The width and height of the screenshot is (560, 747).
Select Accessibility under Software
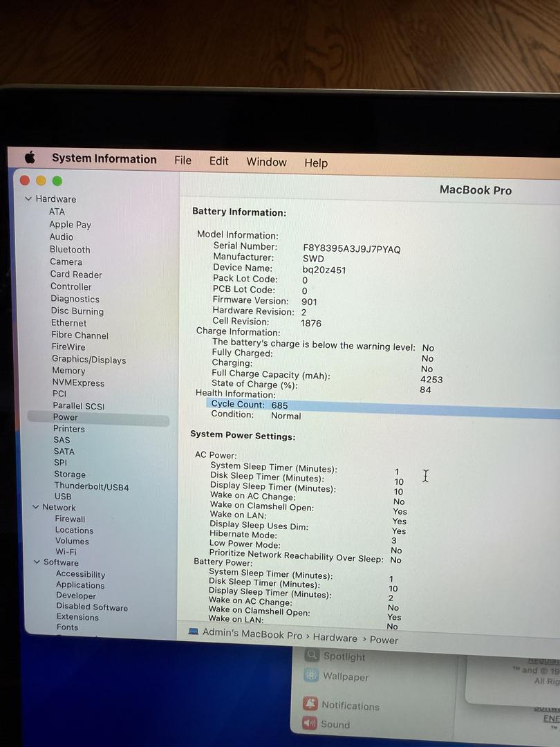pyautogui.click(x=80, y=575)
